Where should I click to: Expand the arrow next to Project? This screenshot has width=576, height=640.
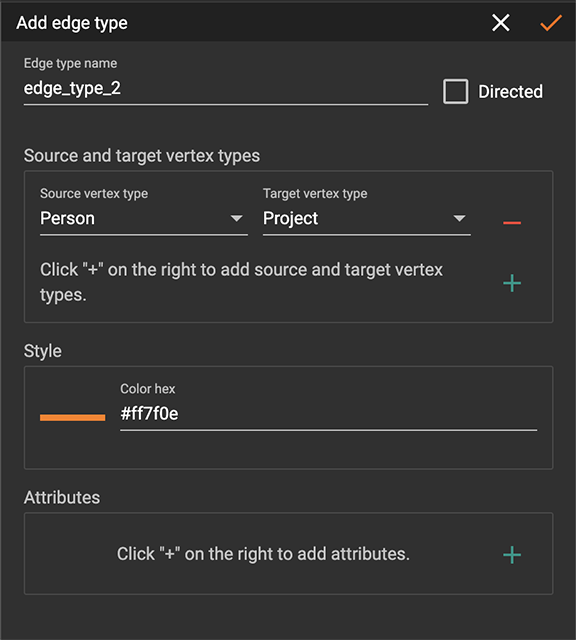coord(459,218)
